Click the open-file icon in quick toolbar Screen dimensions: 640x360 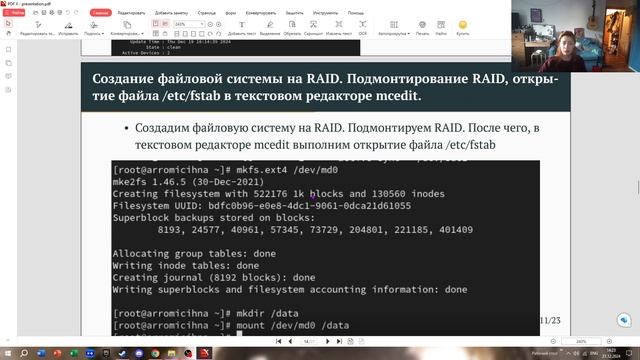point(36,13)
